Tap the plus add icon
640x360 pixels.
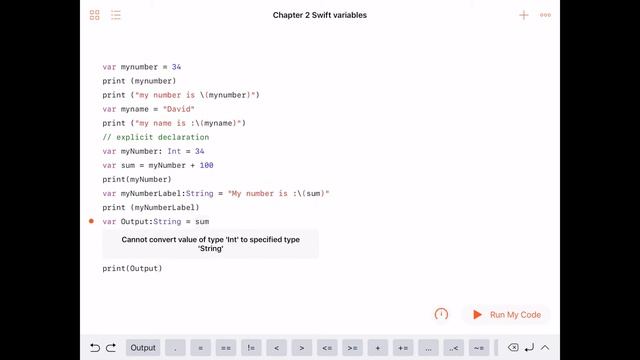[524, 15]
